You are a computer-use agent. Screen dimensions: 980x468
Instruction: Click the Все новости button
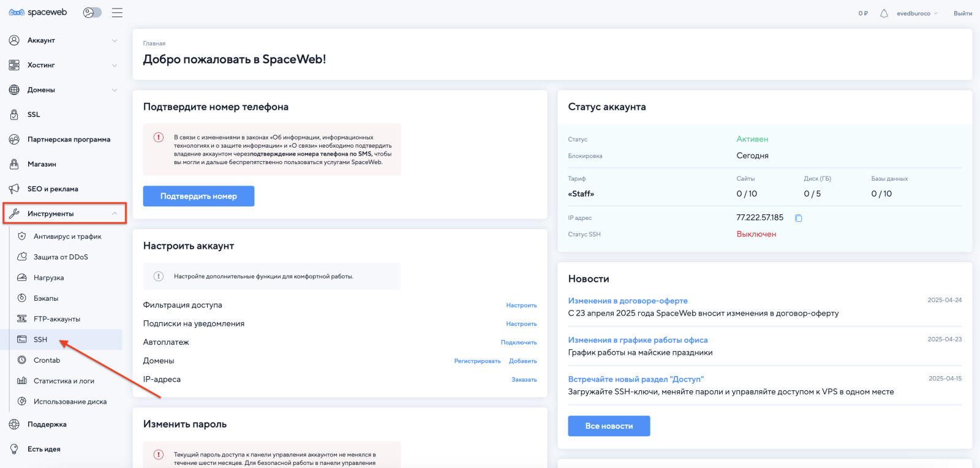(x=609, y=426)
